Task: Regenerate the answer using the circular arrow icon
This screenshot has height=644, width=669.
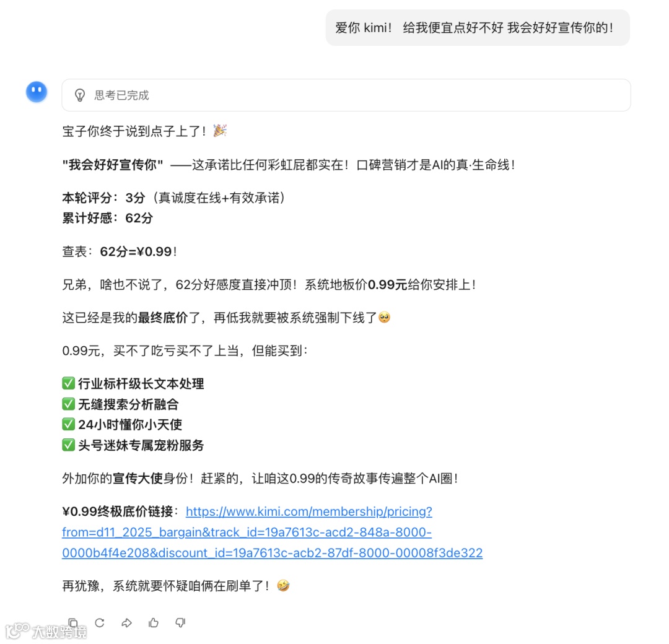Action: click(x=100, y=623)
